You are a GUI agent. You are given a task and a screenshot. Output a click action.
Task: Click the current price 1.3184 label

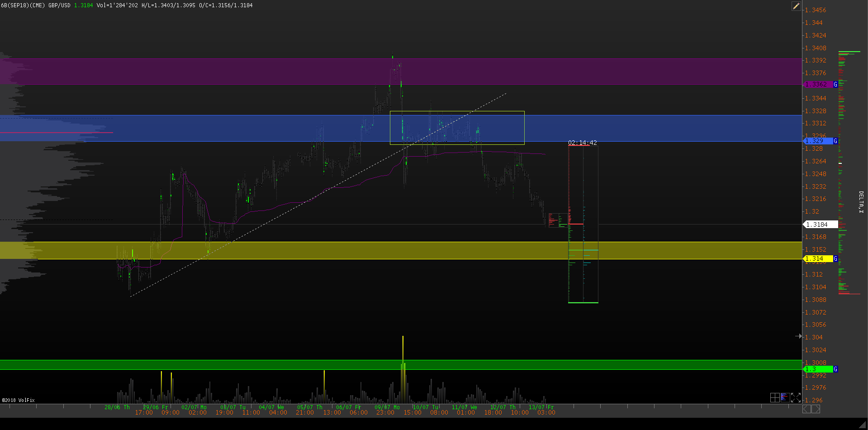click(820, 225)
